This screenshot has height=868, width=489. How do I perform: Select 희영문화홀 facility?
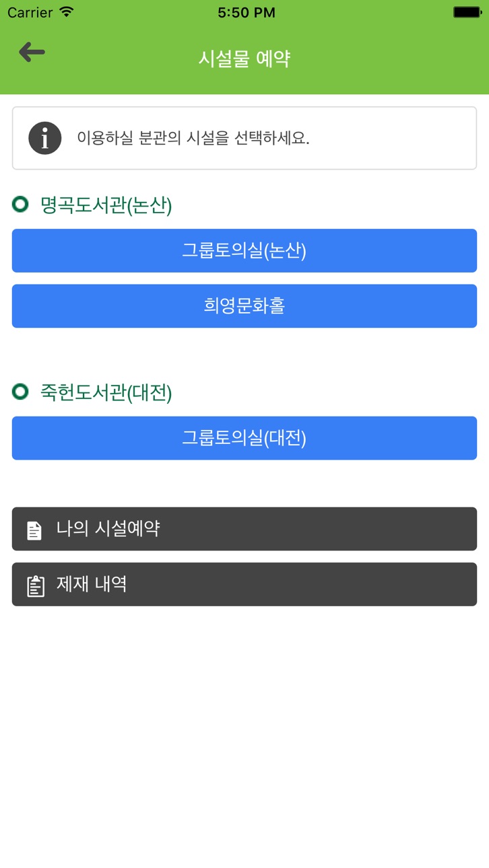point(244,306)
